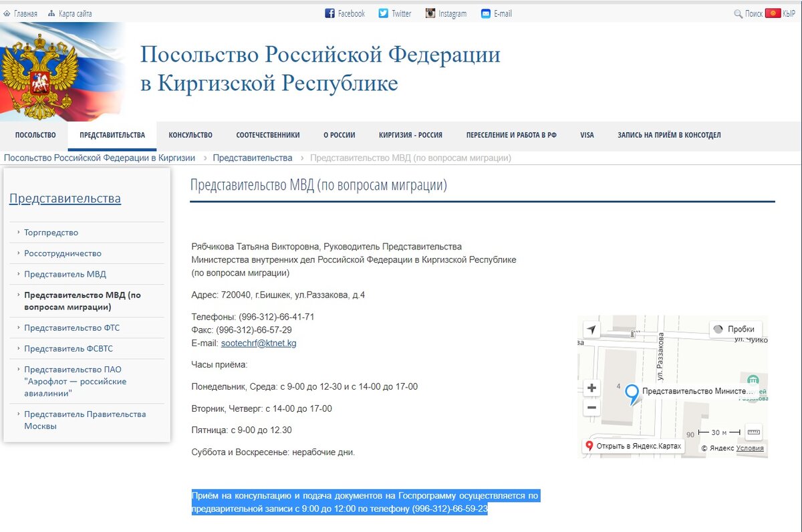Zoom in the map with plus button
This screenshot has height=532, width=802.
[591, 388]
